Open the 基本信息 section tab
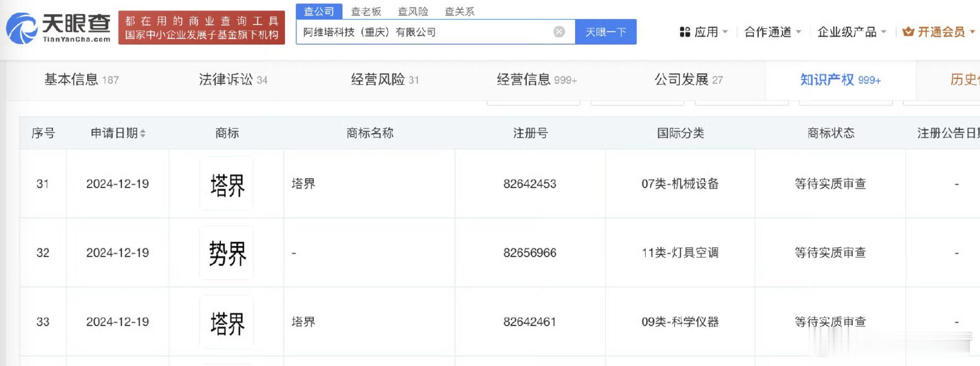Screen dimensions: 980x366 [81, 79]
